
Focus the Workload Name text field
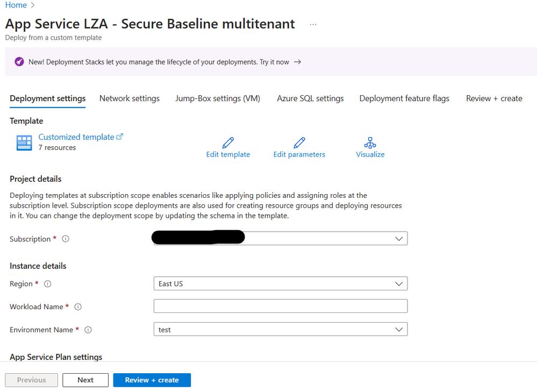281,306
